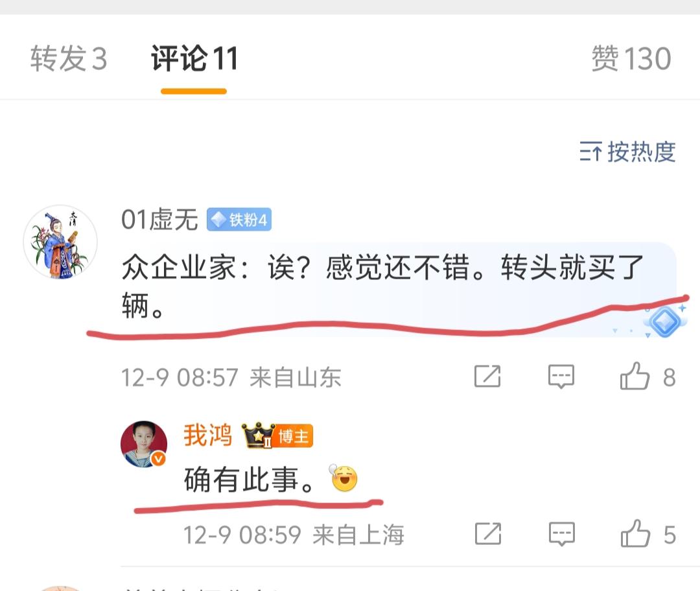Open the 按热度 sort order selector
Screen dimensions: 700x591
click(627, 152)
